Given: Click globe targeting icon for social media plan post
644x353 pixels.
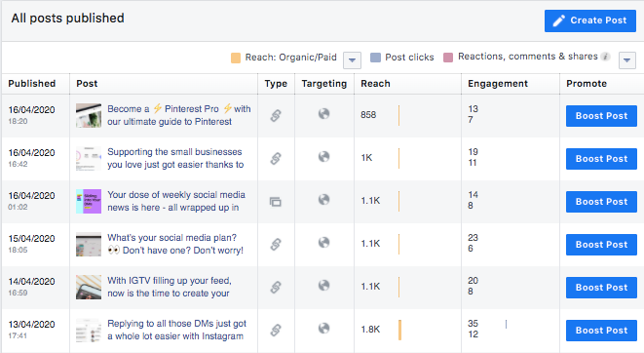Looking at the screenshot, I should click(324, 243).
